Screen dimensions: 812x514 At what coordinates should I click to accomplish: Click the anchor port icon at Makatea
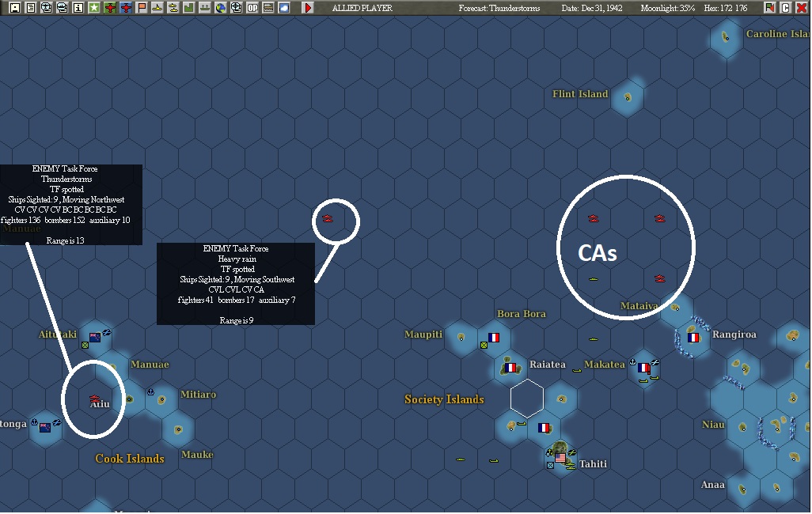[x=632, y=362]
